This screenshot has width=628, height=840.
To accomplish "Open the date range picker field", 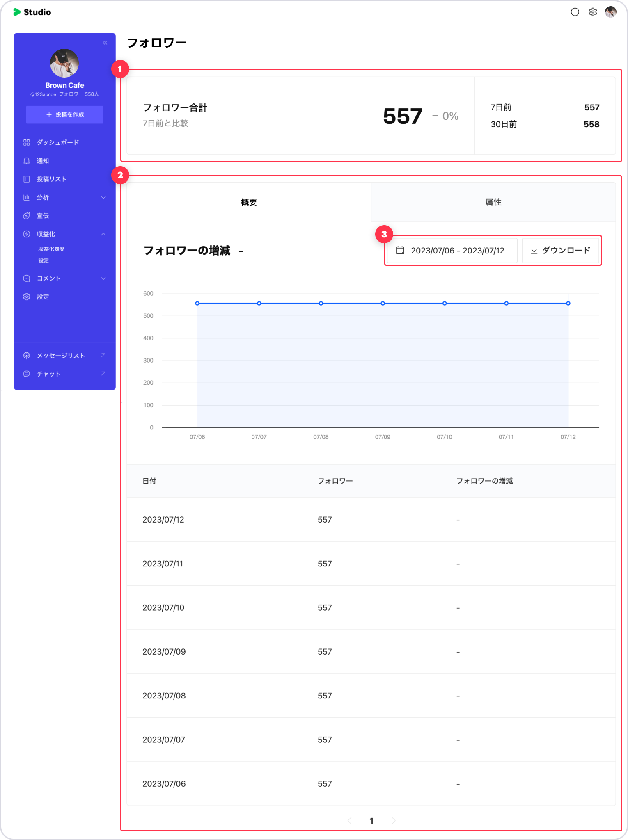I will [452, 251].
